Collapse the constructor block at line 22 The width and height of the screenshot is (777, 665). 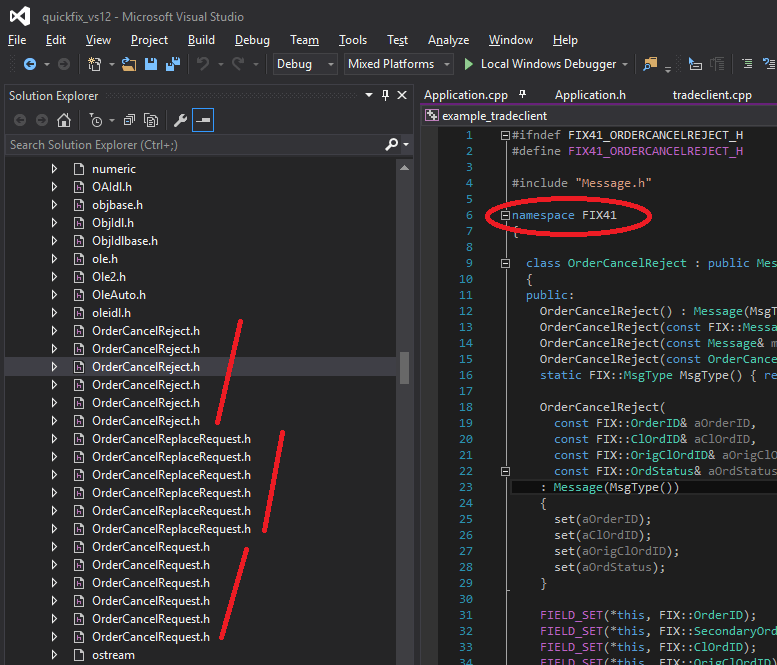pos(505,471)
